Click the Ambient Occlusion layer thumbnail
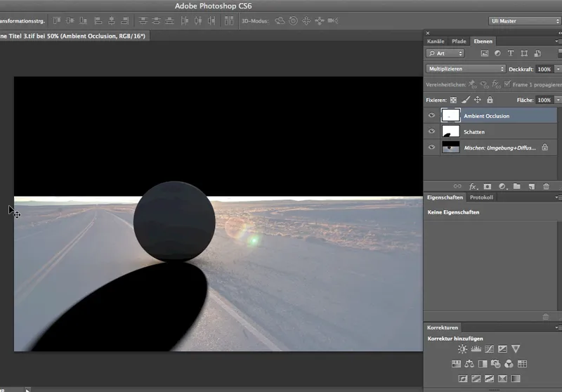This screenshot has width=562, height=392. pos(450,115)
